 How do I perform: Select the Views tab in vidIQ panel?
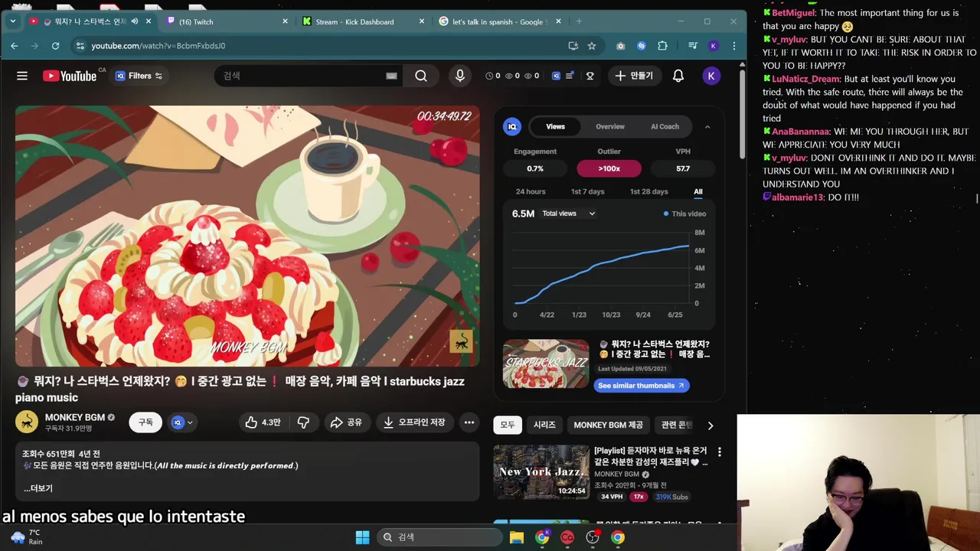tap(555, 126)
